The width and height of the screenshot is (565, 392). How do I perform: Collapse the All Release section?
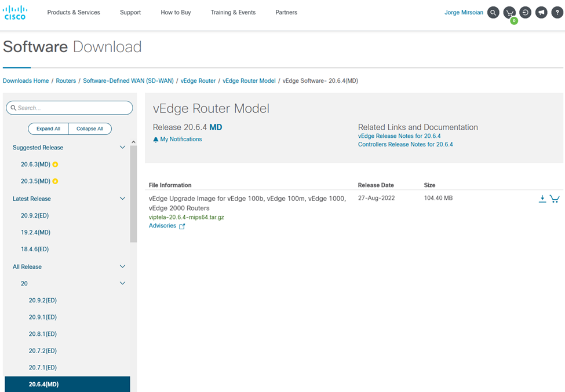[122, 266]
